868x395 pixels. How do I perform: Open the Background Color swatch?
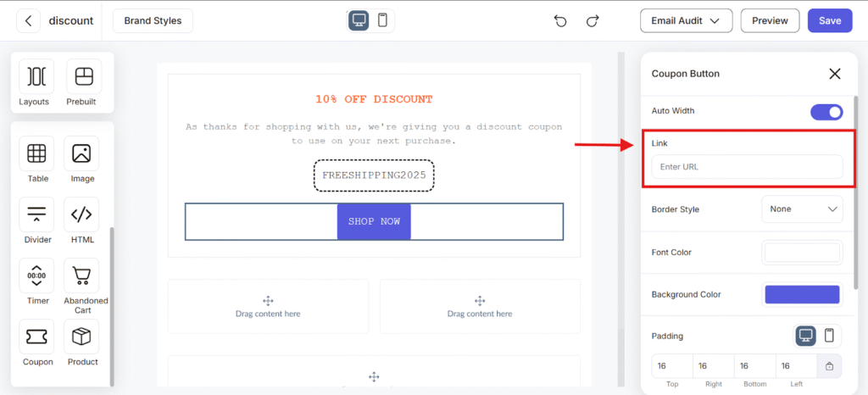pyautogui.click(x=802, y=294)
